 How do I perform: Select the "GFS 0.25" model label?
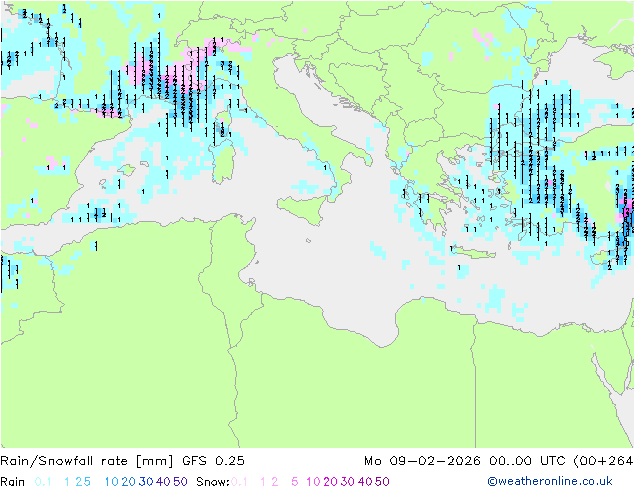(213, 461)
